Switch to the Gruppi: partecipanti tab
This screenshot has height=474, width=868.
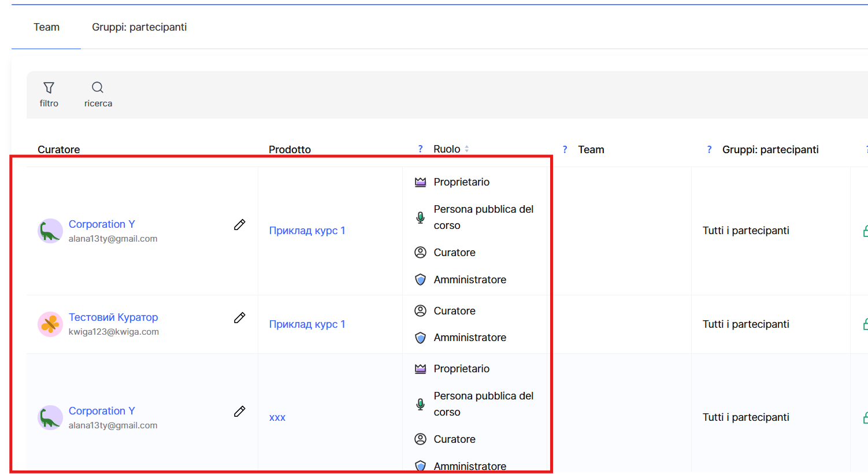pyautogui.click(x=139, y=27)
